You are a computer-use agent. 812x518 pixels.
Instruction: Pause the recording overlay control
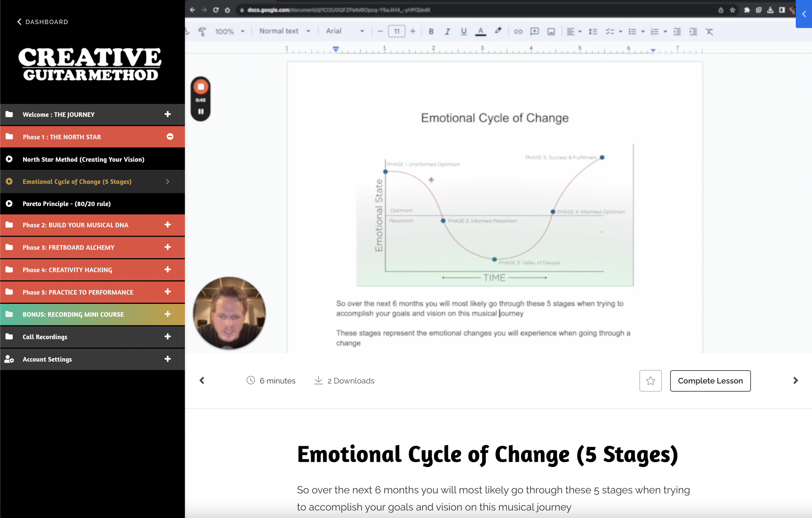pyautogui.click(x=201, y=112)
